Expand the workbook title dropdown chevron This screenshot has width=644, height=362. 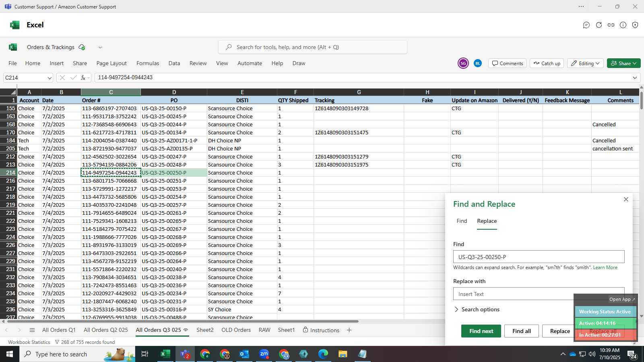click(x=100, y=47)
